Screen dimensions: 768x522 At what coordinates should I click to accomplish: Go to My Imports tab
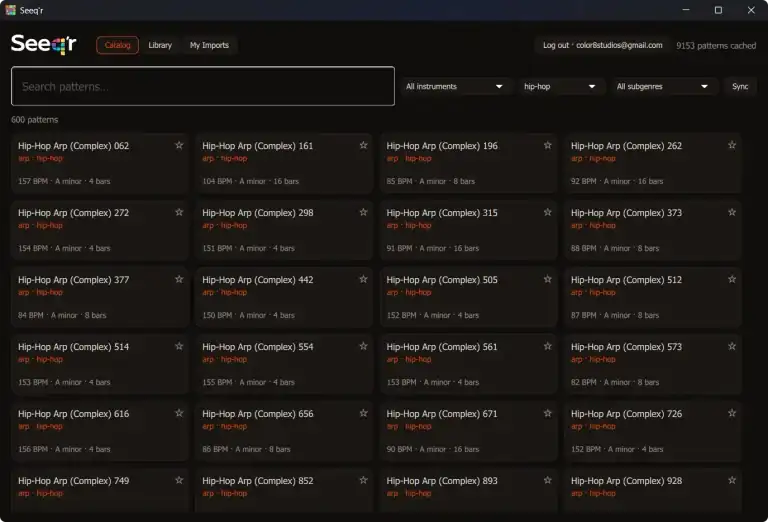(209, 45)
